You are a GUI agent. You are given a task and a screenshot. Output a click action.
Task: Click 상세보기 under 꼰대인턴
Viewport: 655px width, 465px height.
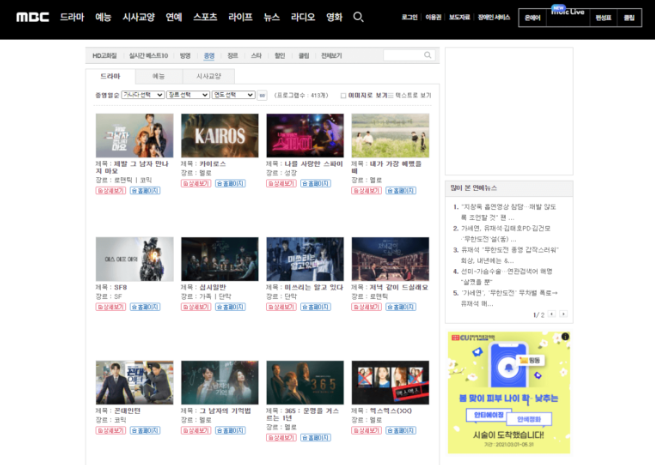(111, 431)
